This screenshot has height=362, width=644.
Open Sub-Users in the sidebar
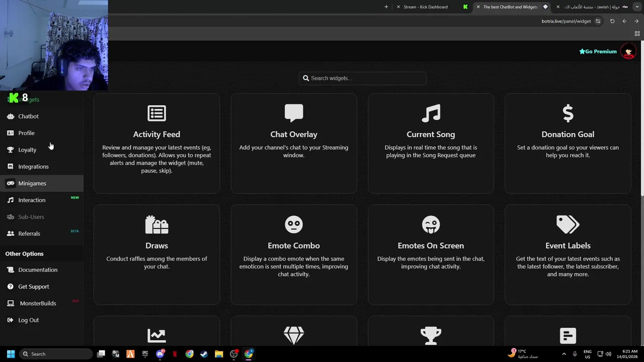coord(42,217)
